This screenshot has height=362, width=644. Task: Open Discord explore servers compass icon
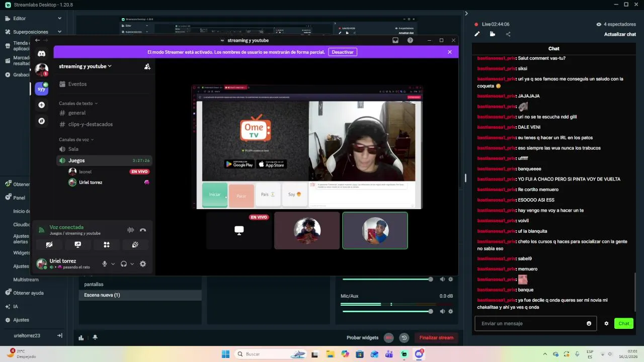[42, 121]
